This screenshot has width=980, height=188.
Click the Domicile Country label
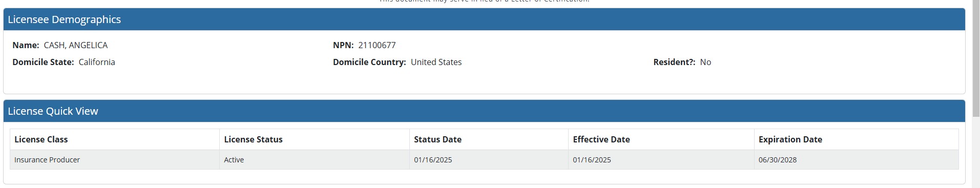(x=369, y=62)
